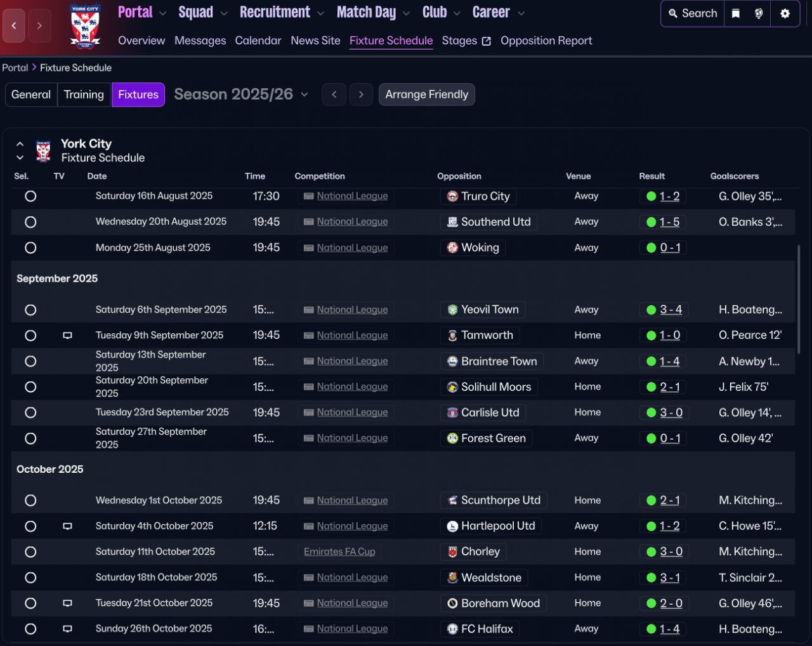This screenshot has width=812, height=646.
Task: Click the Southend Utd club badge
Action: (452, 222)
